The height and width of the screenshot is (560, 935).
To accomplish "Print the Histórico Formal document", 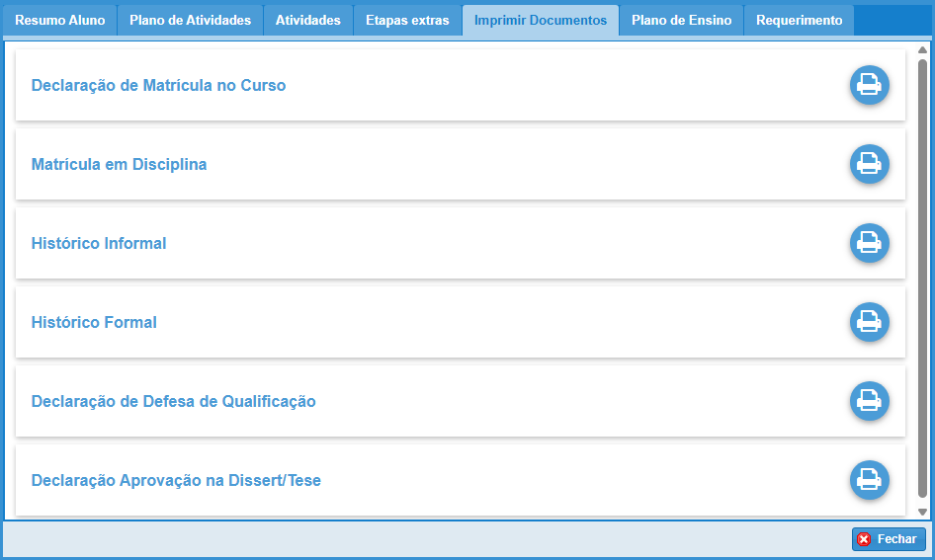I will coord(870,322).
